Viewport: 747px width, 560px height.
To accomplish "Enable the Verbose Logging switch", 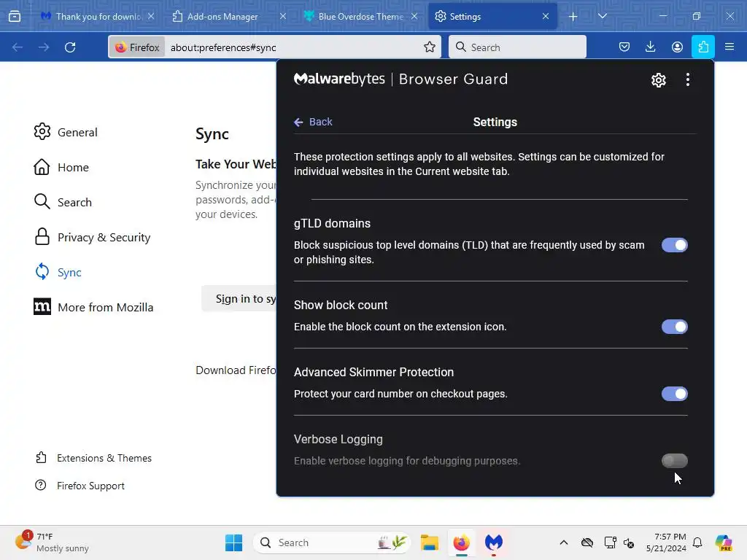I will [675, 461].
